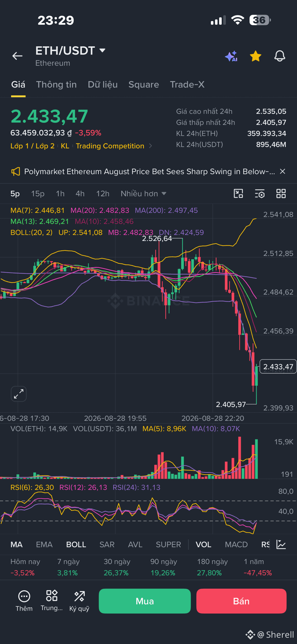Toggle the SUPER indicator

coord(168,545)
